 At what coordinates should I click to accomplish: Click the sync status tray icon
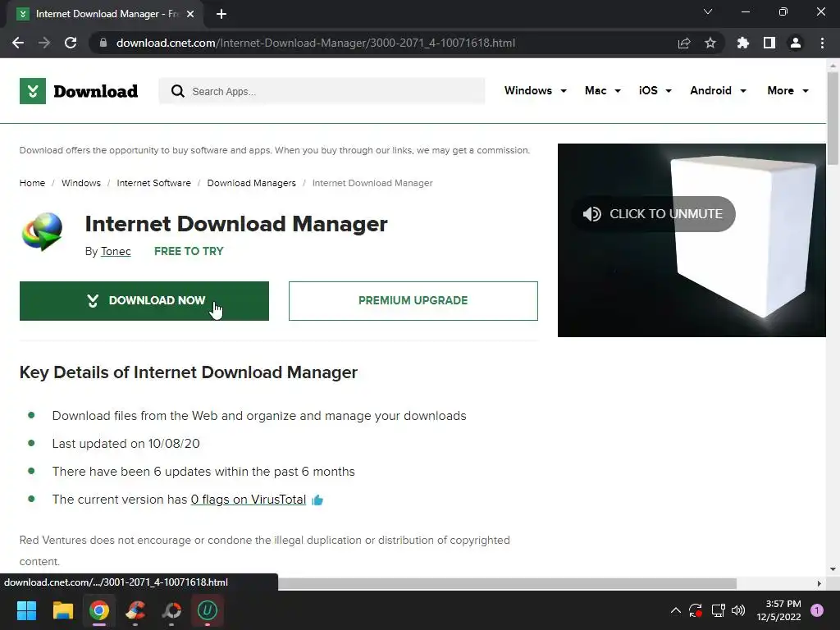point(696,610)
